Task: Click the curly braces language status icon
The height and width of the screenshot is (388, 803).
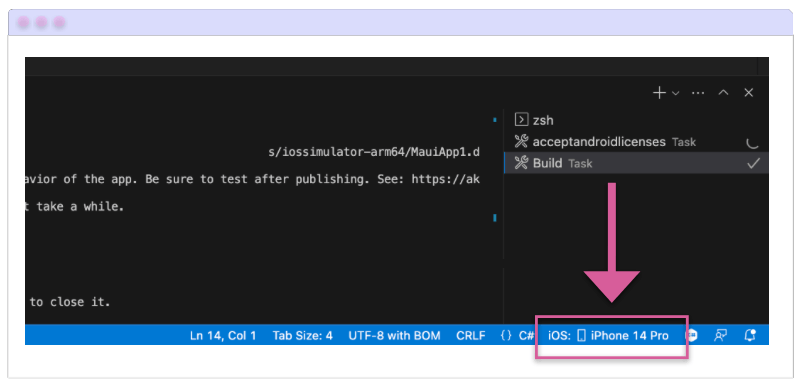Action: [506, 336]
